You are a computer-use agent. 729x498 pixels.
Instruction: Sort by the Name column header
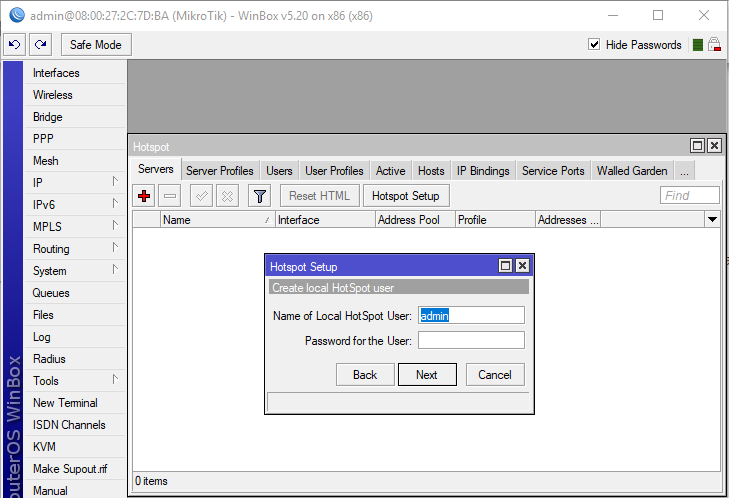click(x=218, y=219)
